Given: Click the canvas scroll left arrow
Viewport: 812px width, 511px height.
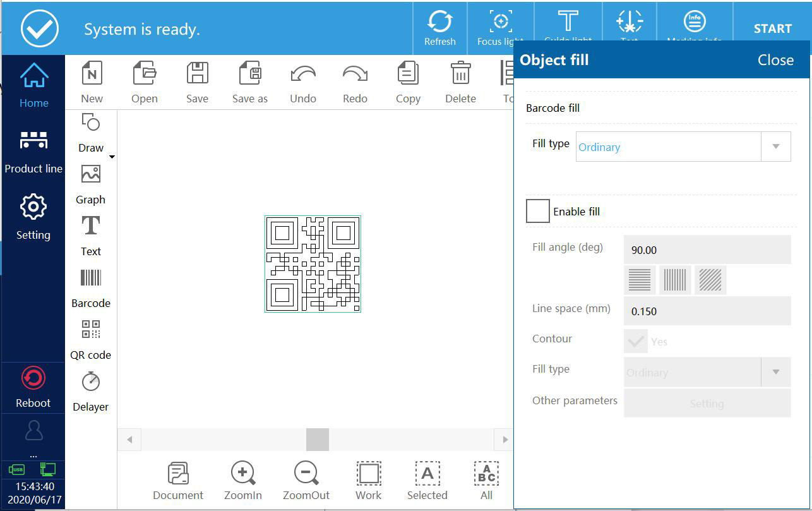Looking at the screenshot, I should tap(129, 440).
